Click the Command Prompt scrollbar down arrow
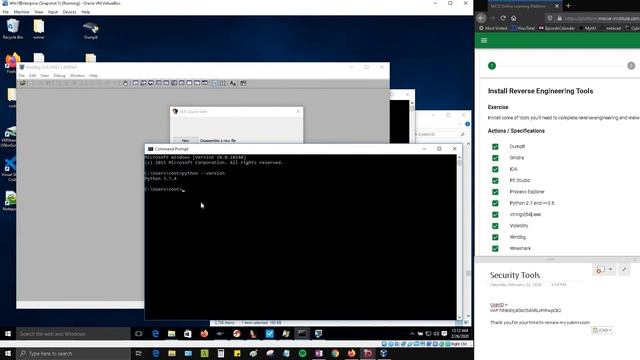 [x=459, y=317]
